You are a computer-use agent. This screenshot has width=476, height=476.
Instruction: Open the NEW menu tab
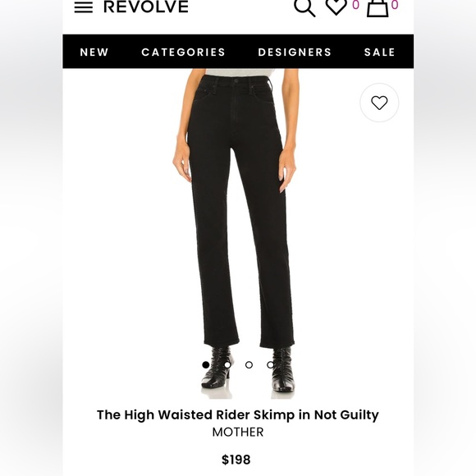94,53
